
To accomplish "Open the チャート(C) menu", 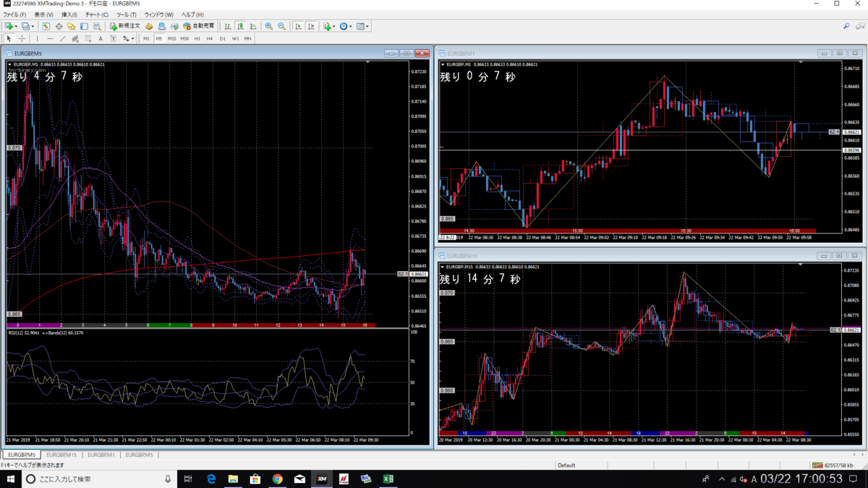I will (97, 14).
